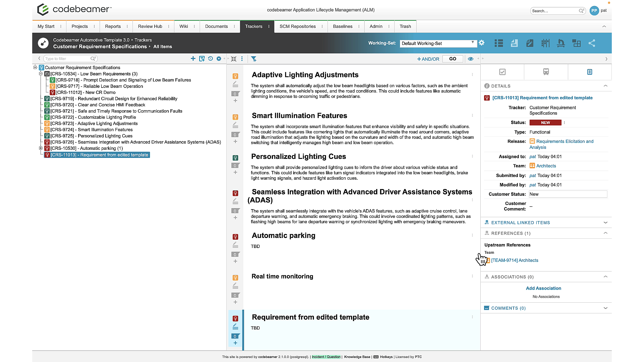Screen dimensions: 644x362
Task: Open the cardboard view icon
Action: 545,43
